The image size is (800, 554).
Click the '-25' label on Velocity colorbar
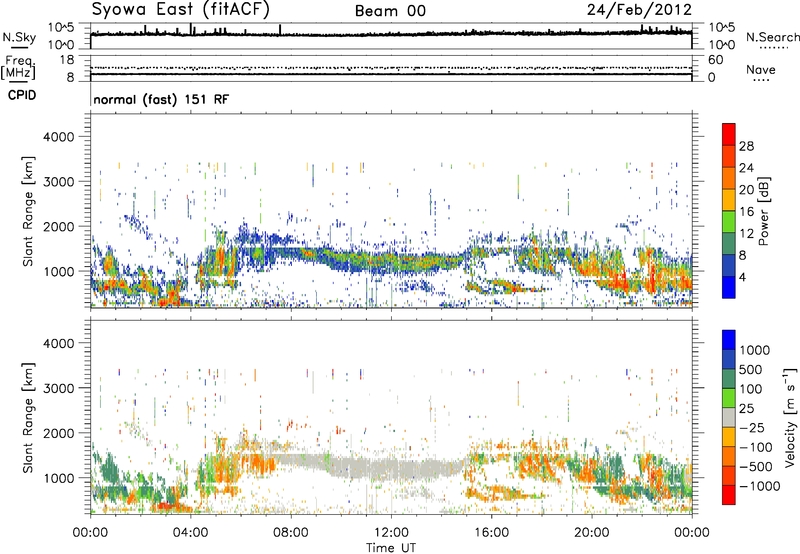(752, 428)
